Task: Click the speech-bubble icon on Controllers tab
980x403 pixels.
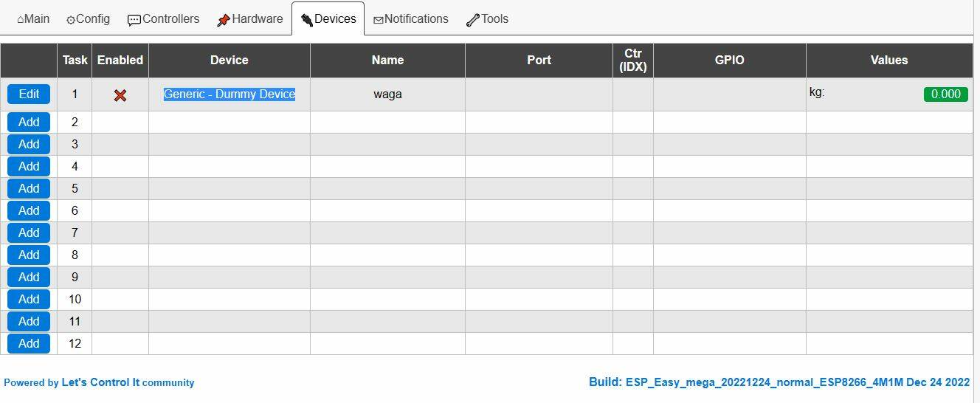Action: coord(134,21)
